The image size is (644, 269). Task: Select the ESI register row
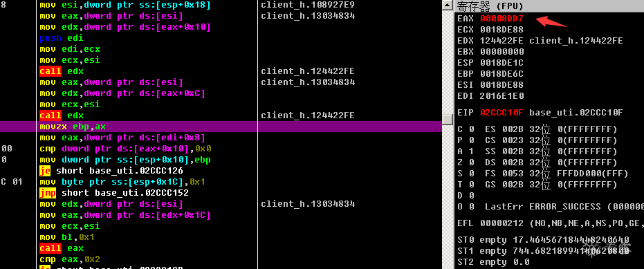[x=491, y=85]
